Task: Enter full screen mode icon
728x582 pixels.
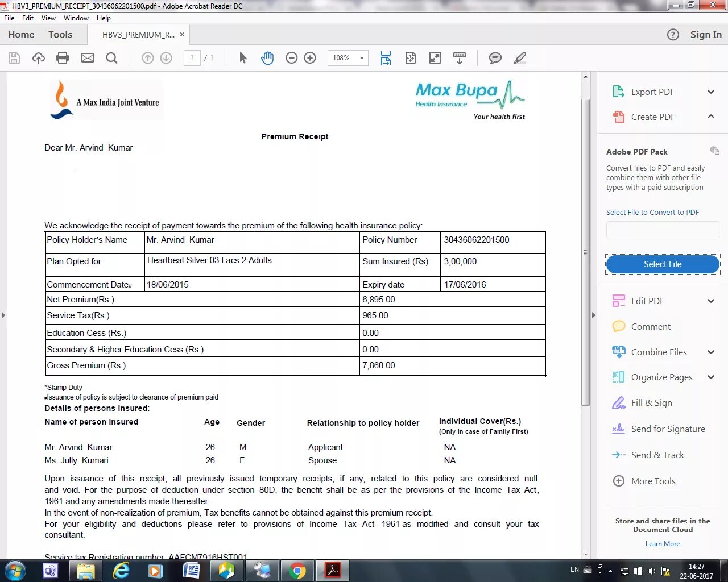Action: coord(435,58)
